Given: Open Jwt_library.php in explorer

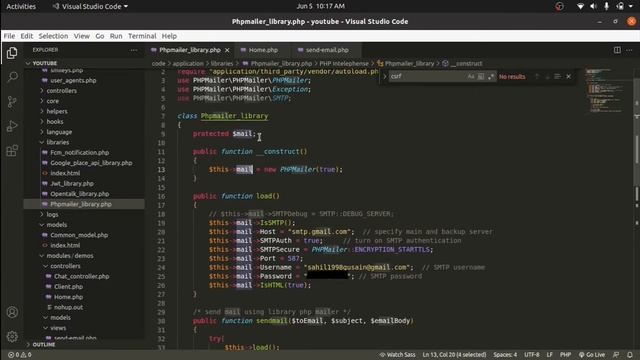Looking at the screenshot, I should coord(72,183).
